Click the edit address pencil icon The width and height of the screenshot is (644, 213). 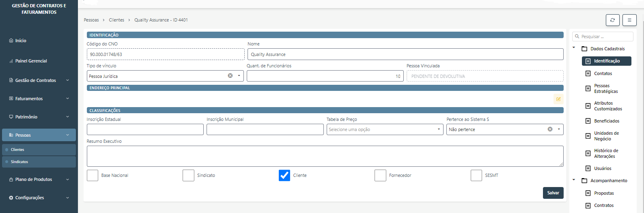[x=558, y=99]
